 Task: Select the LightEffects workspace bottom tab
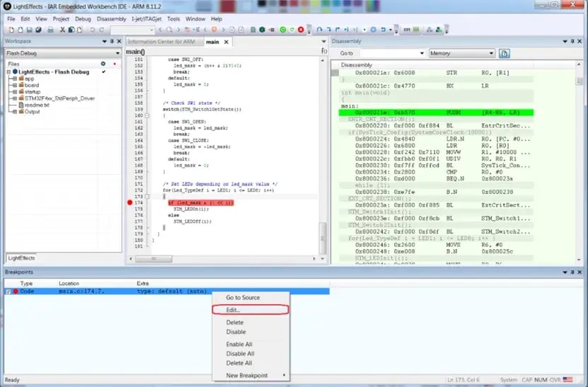21,258
